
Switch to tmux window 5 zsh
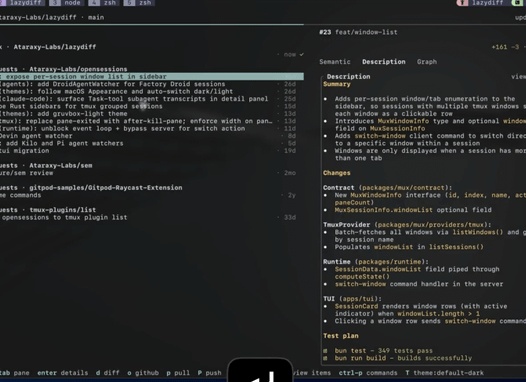138,3
